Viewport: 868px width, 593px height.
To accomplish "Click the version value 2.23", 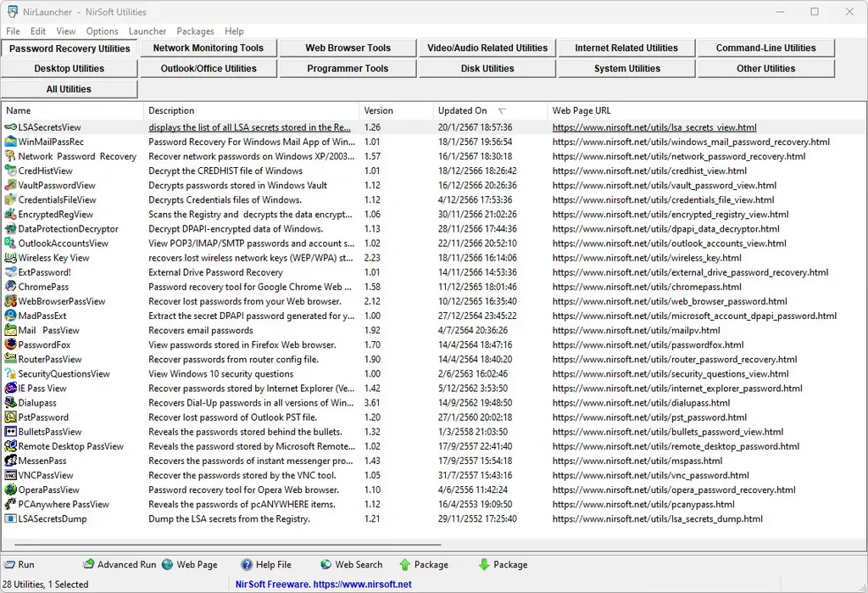I will 372,258.
